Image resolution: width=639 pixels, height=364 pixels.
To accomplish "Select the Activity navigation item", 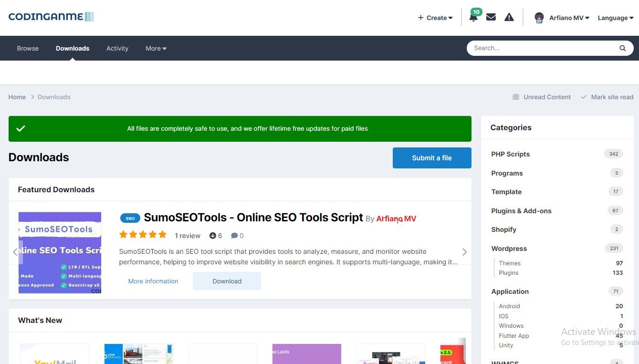I will 117,48.
